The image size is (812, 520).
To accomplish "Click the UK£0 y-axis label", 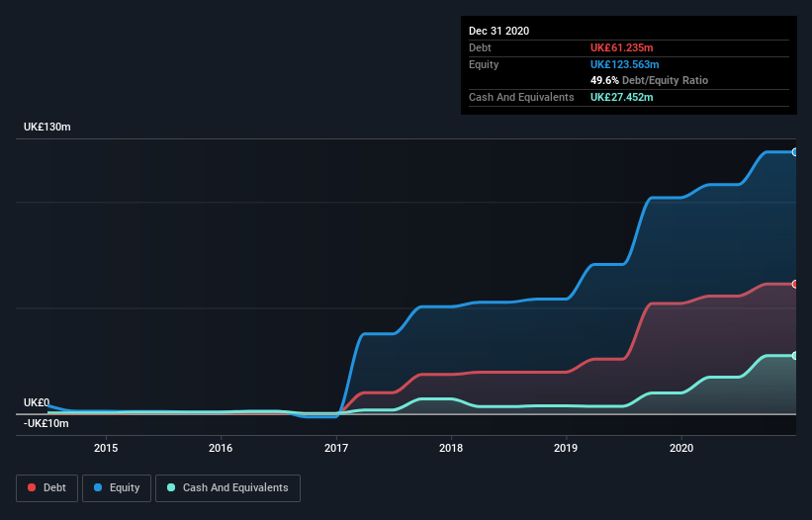I will pyautogui.click(x=37, y=402).
